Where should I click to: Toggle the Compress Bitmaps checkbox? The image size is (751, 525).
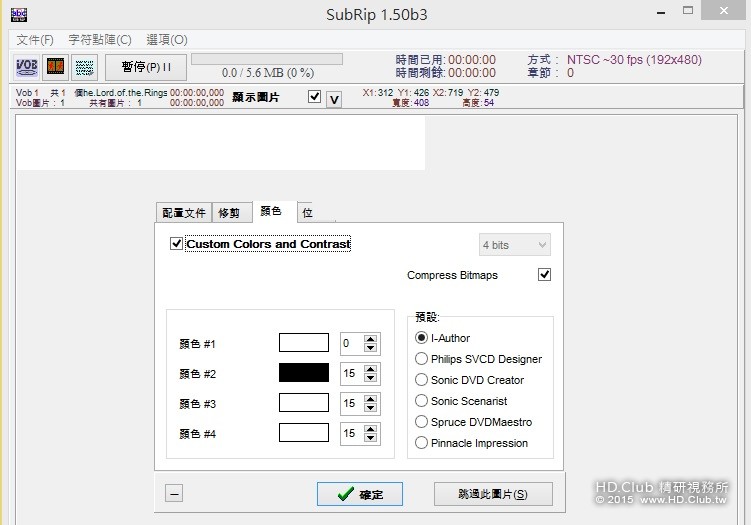coord(545,274)
